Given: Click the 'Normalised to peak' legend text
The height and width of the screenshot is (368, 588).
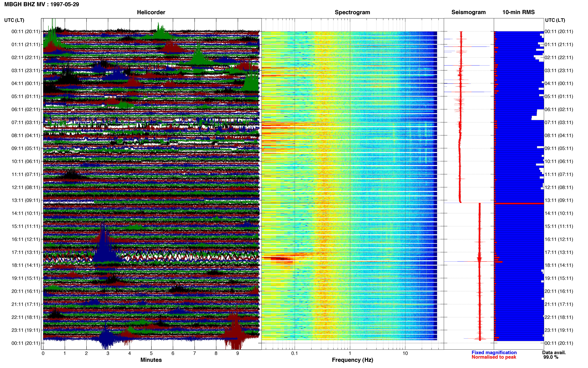Looking at the screenshot, I should (x=494, y=357).
